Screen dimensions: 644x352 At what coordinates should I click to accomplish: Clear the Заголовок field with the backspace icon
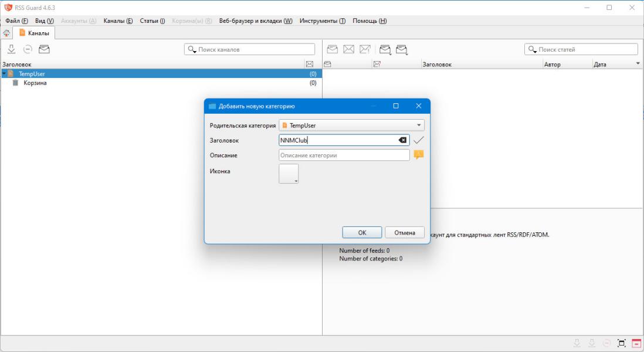402,140
